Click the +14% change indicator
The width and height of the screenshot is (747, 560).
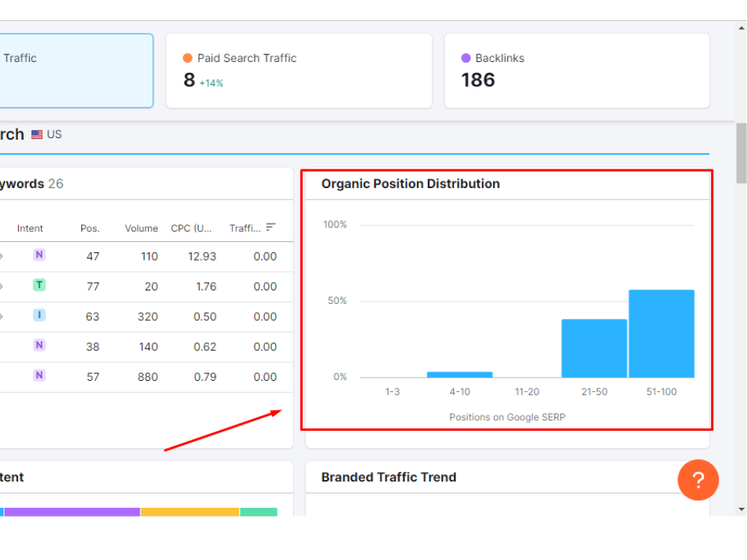(211, 83)
